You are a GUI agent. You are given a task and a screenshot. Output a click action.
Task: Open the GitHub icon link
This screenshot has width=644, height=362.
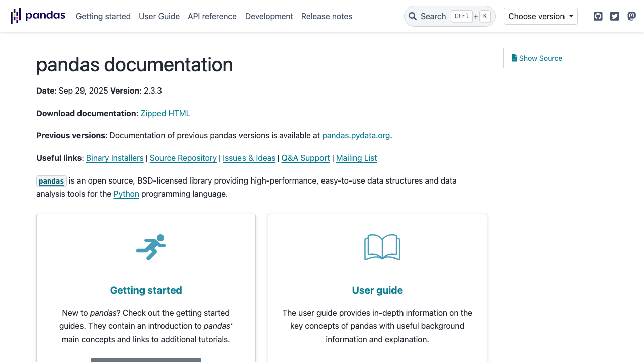point(598,16)
